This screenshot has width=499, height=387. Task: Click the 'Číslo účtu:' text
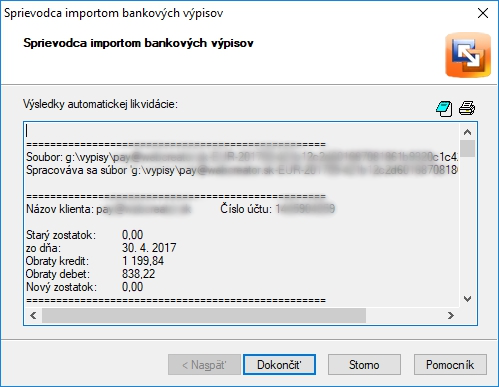tap(246, 209)
